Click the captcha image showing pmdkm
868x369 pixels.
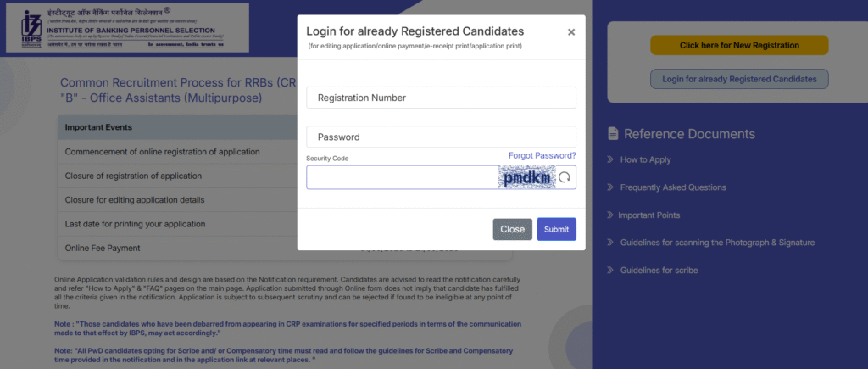pyautogui.click(x=527, y=178)
